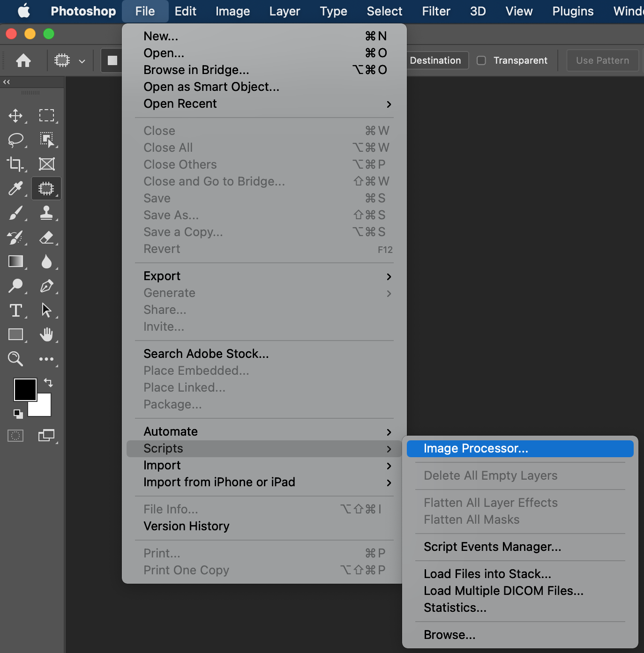Select Statistics... script

[520, 608]
